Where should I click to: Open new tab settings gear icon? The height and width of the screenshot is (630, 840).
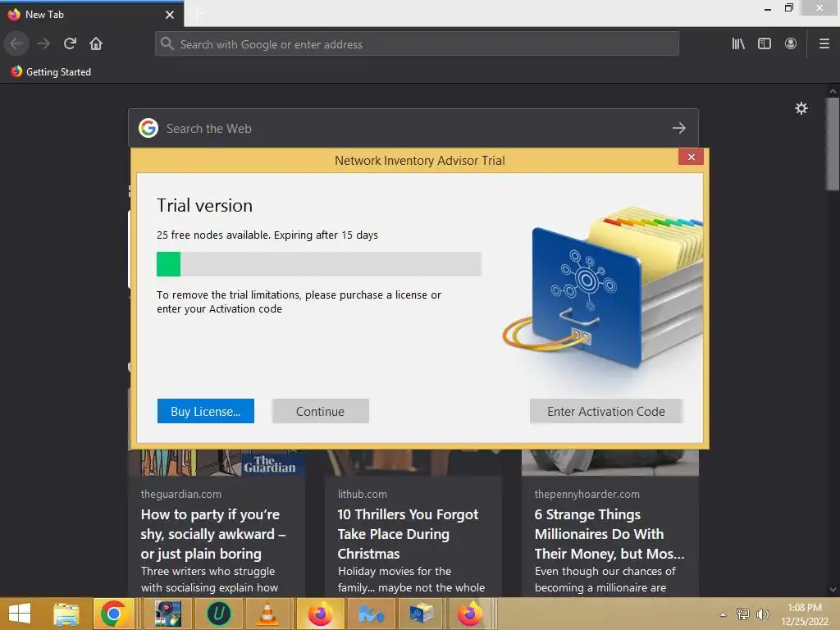pyautogui.click(x=801, y=109)
